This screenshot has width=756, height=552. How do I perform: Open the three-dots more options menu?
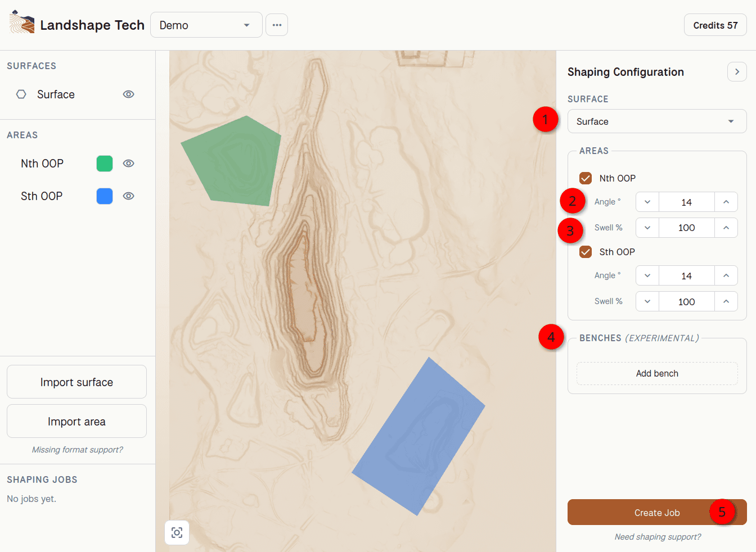(277, 25)
